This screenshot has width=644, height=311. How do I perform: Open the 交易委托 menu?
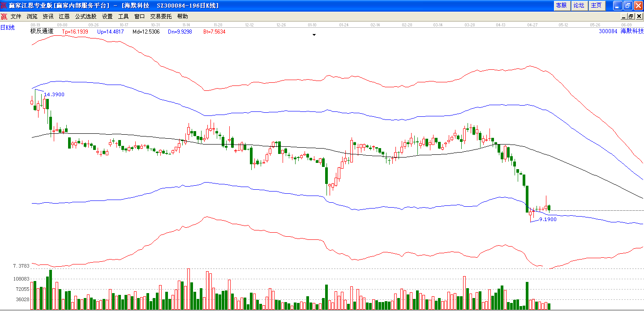pos(161,17)
